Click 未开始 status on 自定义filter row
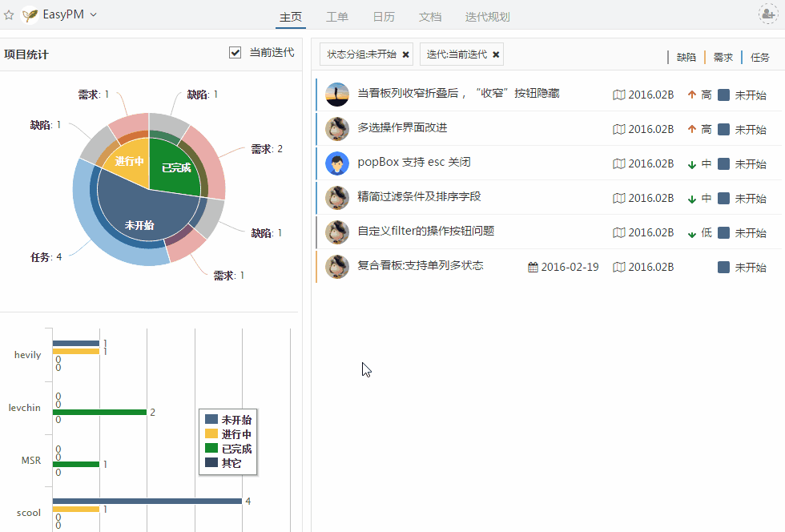785x532 pixels. (751, 233)
